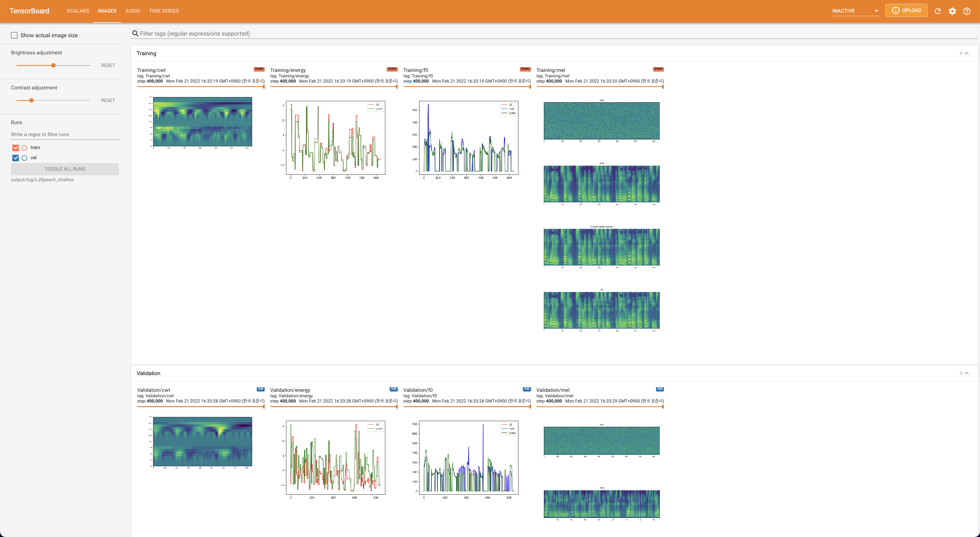Enable Show actual image size checkbox
Screen dimensions: 980x537
14,35
